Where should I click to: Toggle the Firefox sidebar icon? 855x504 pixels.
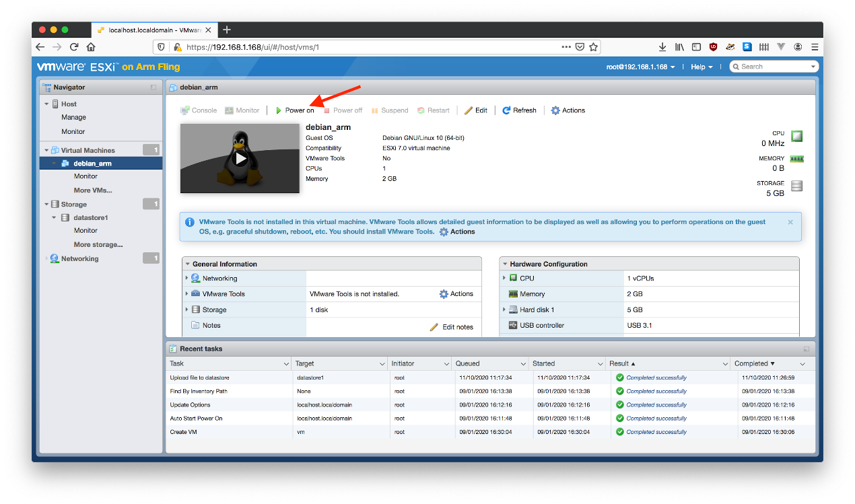[697, 47]
